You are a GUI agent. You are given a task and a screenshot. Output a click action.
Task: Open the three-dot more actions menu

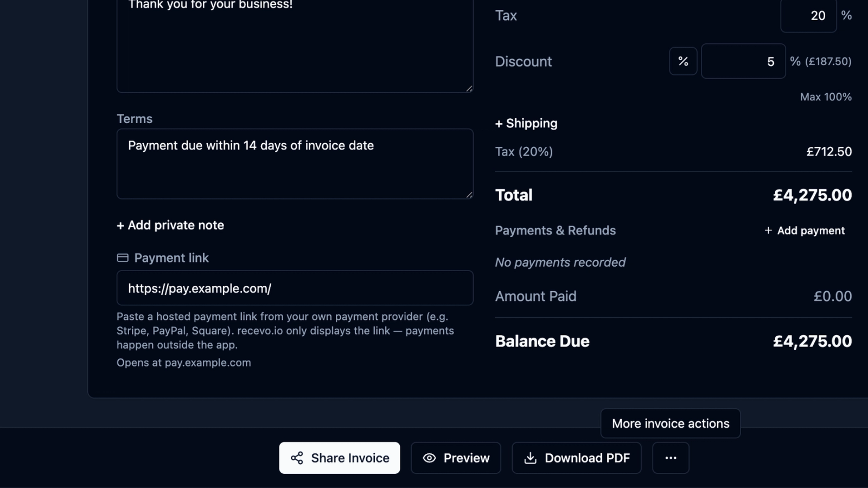coord(671,458)
